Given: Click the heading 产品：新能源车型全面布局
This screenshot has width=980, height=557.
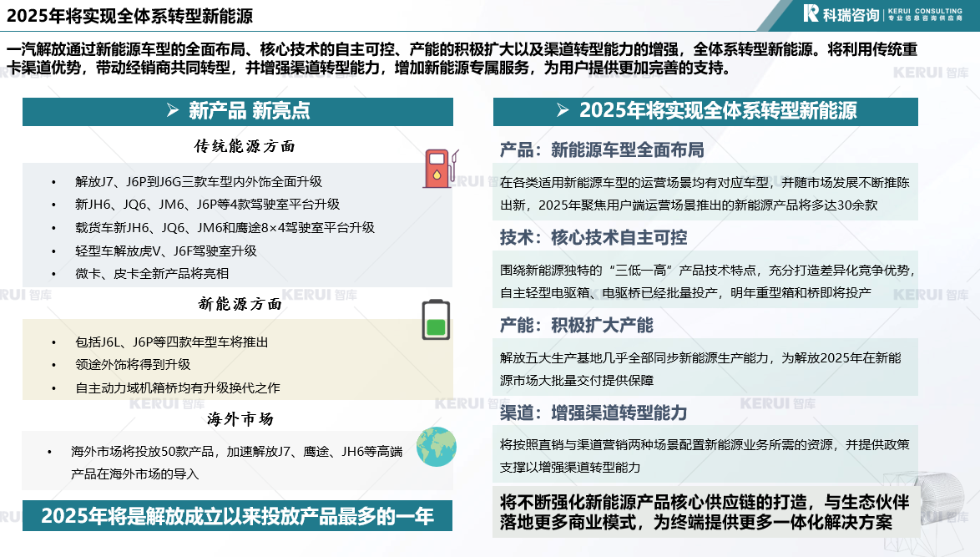Looking at the screenshot, I should click(x=602, y=150).
